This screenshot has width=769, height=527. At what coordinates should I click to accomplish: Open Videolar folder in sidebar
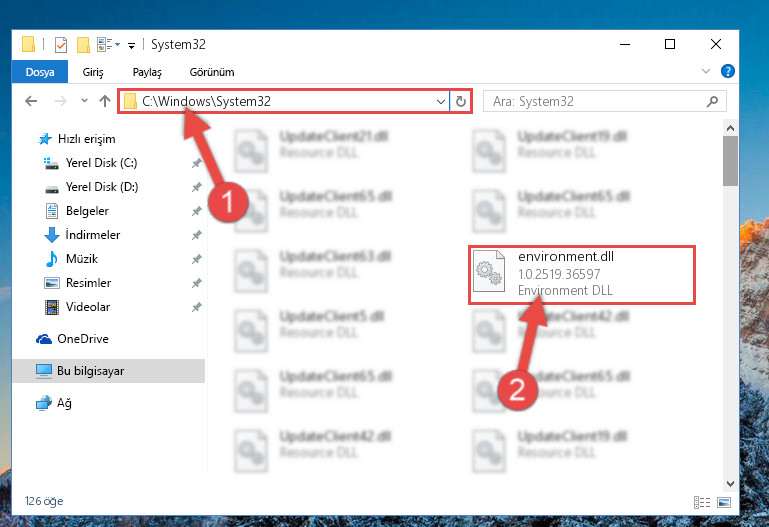click(77, 307)
